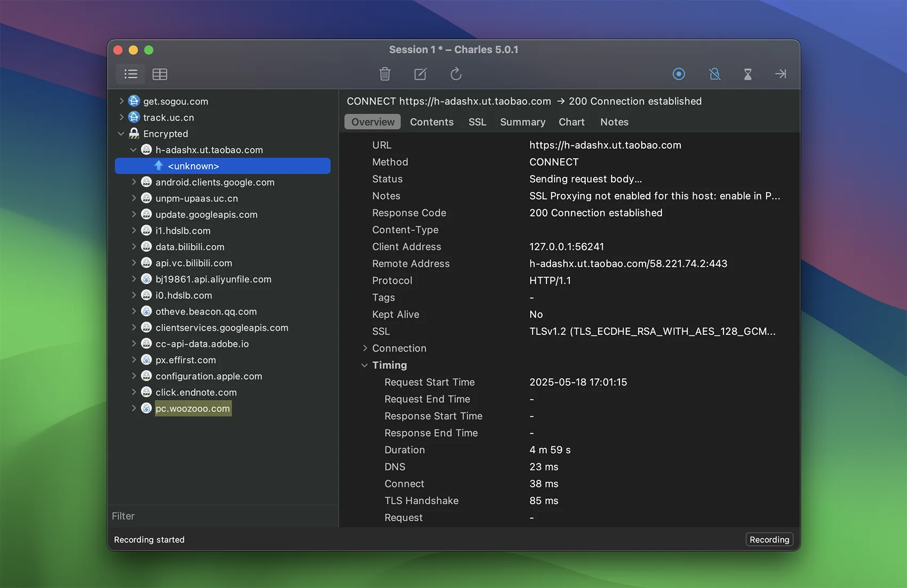The width and height of the screenshot is (907, 588).
Task: Expand the configuration.apple.com node
Action: (133, 376)
